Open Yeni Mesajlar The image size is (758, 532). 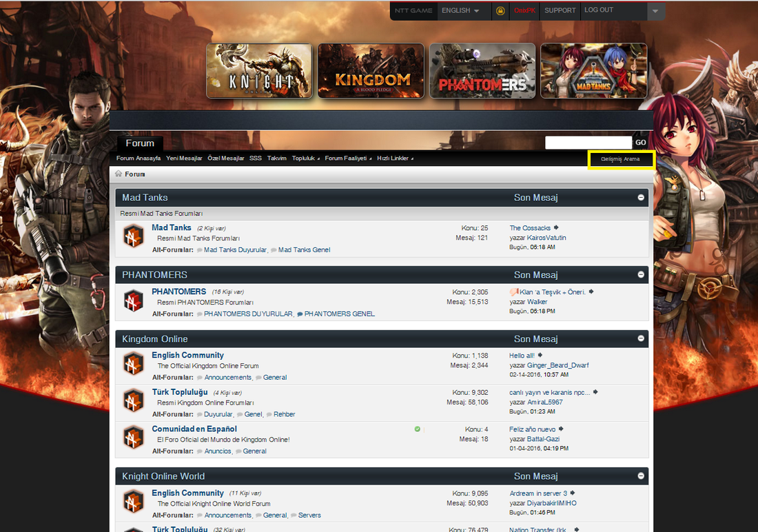coord(184,158)
